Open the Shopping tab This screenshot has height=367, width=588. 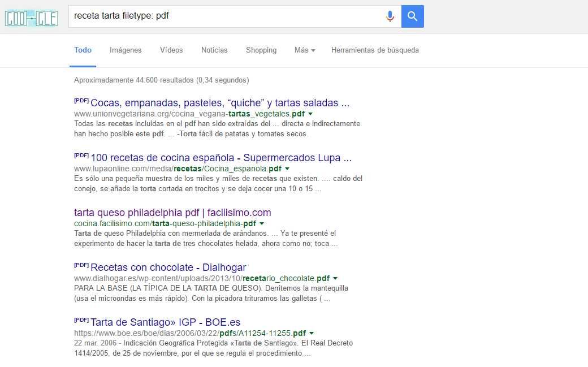pyautogui.click(x=261, y=50)
